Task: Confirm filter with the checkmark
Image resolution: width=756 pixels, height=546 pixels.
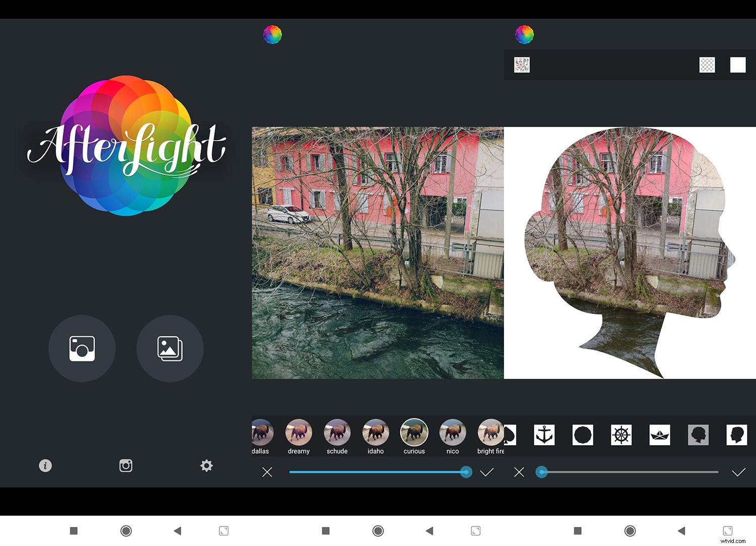Action: 486,472
